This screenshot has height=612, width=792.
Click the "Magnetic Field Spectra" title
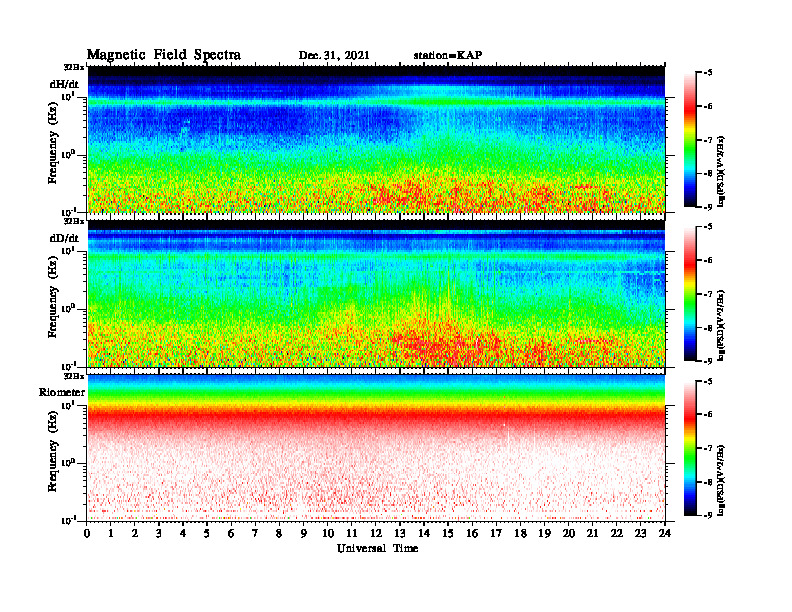[x=163, y=55]
